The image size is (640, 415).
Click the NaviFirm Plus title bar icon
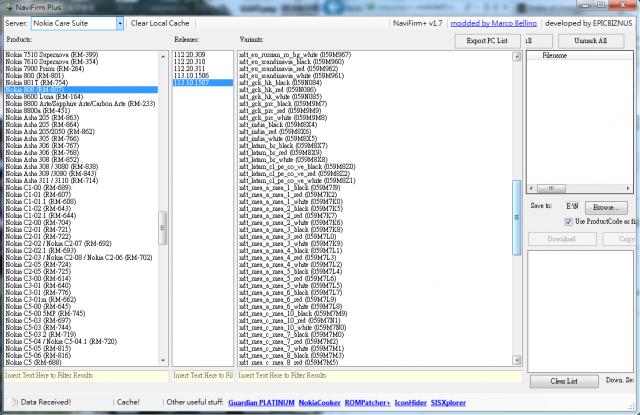click(8, 6)
